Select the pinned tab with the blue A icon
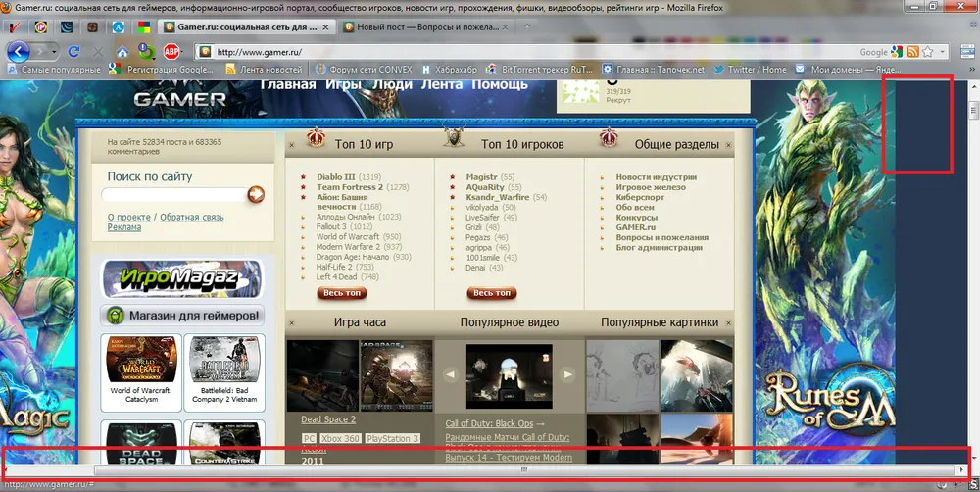Viewport: 980px width, 492px height. 119,26
